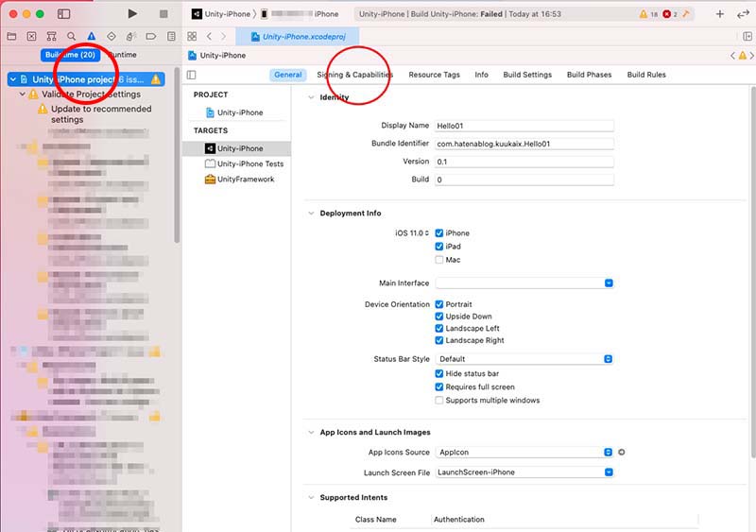Image resolution: width=756 pixels, height=532 pixels.
Task: Open the Project navigator folder icon
Action: click(11, 36)
